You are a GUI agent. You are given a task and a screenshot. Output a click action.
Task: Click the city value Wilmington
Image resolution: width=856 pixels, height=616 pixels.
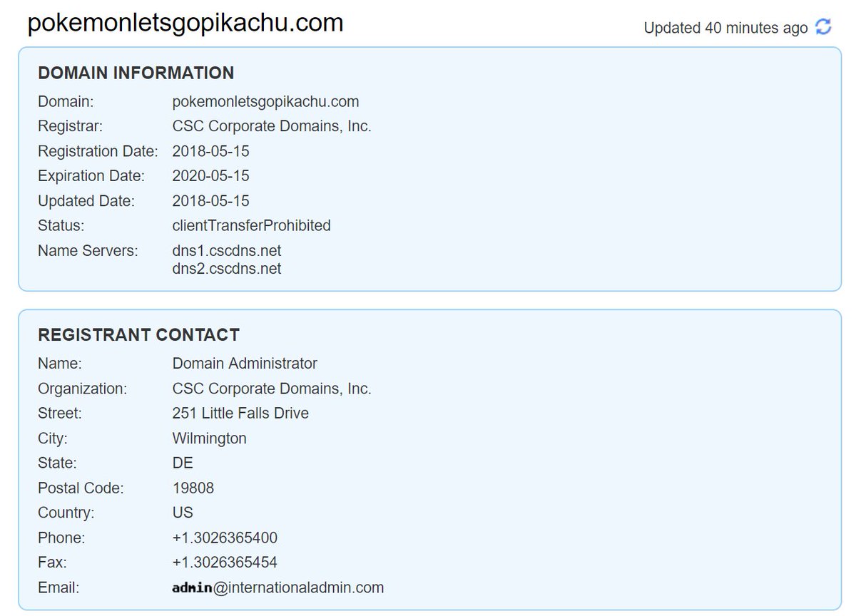[210, 438]
